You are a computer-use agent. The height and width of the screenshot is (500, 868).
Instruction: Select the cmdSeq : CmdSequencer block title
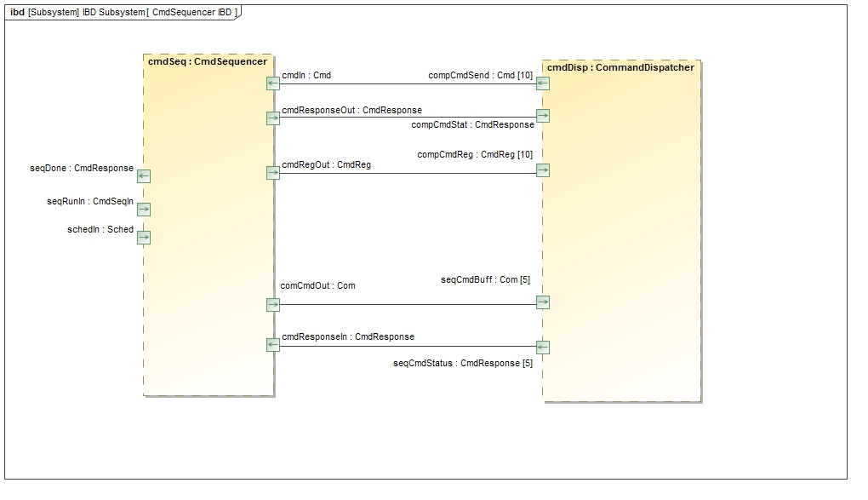(208, 62)
